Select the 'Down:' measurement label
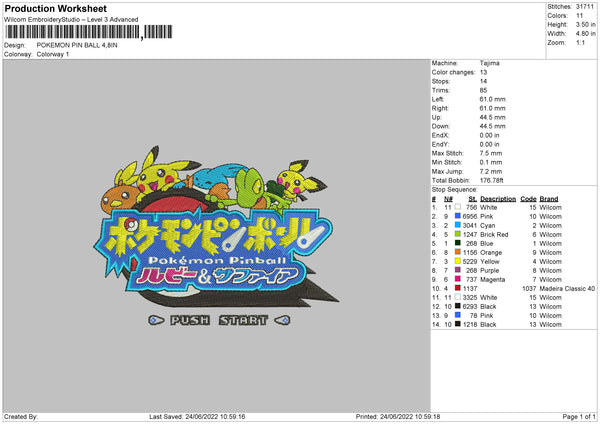Screen dimensions: 600x424 click(440, 126)
